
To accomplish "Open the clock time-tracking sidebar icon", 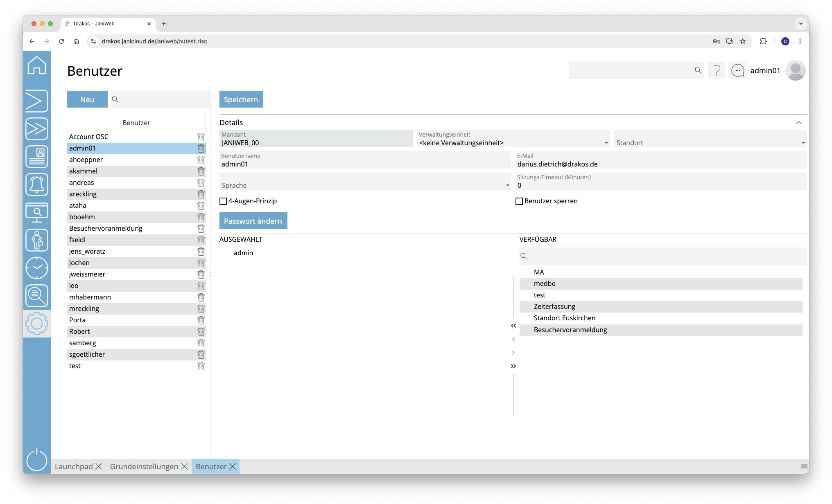I will click(x=37, y=268).
